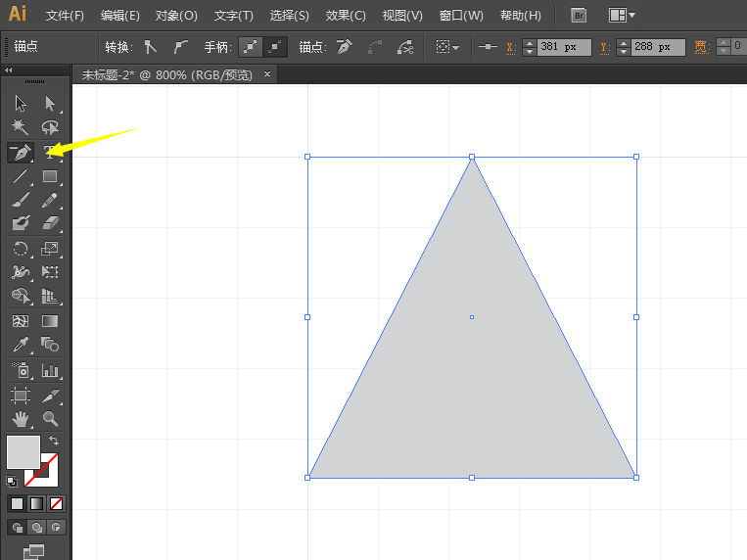The image size is (747, 560).
Task: Open the 效果(C) menu
Action: (x=346, y=16)
